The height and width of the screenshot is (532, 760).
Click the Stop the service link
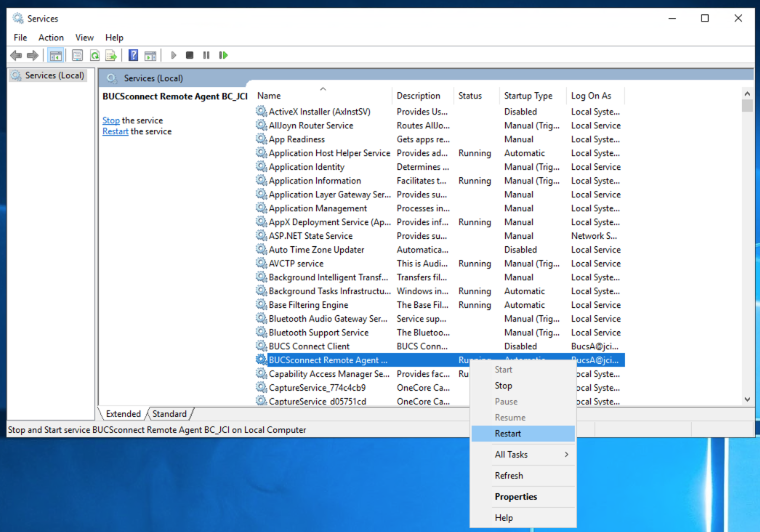point(110,120)
